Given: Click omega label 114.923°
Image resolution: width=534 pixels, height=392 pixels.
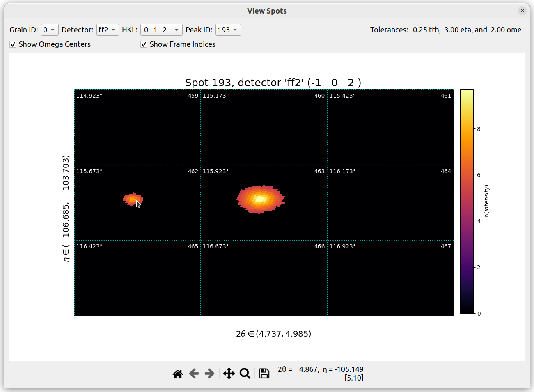Looking at the screenshot, I should (x=89, y=96).
